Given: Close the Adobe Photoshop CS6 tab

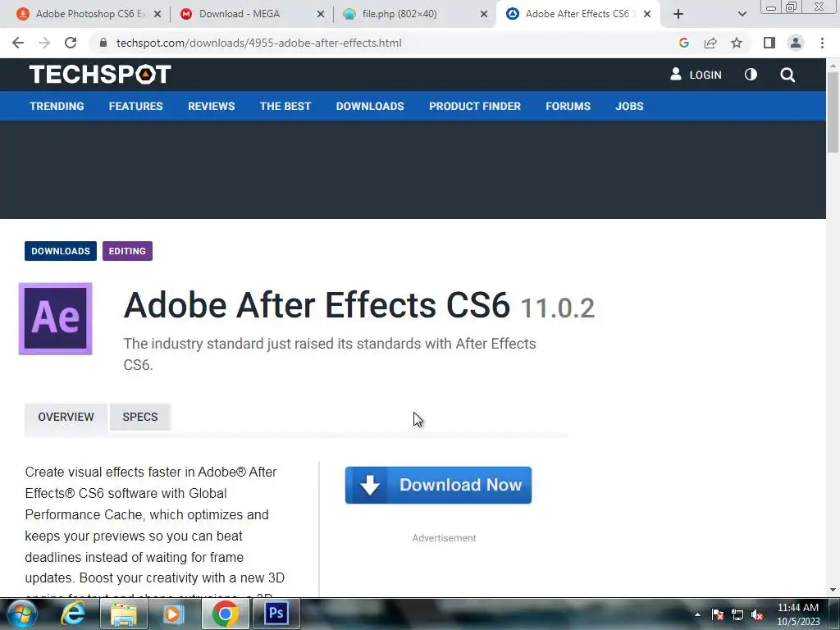Looking at the screenshot, I should 157,14.
